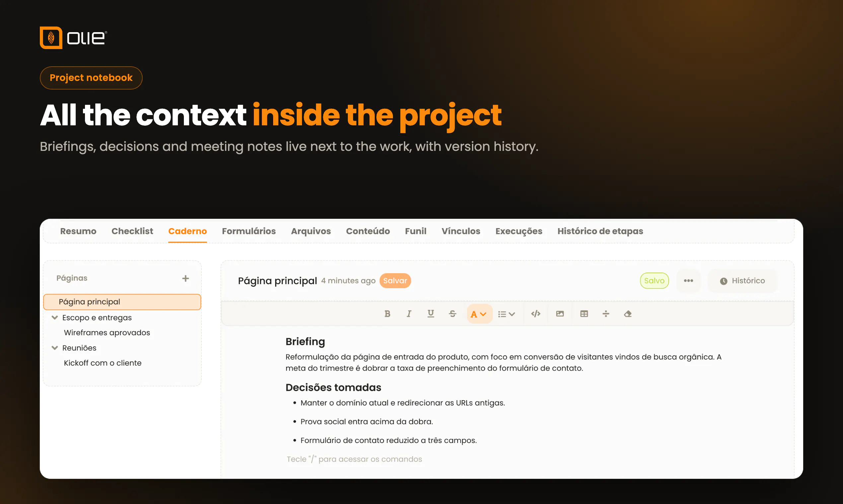Viewport: 843px width, 504px height.
Task: Click the page title Página principal in editor header
Action: coord(277,281)
